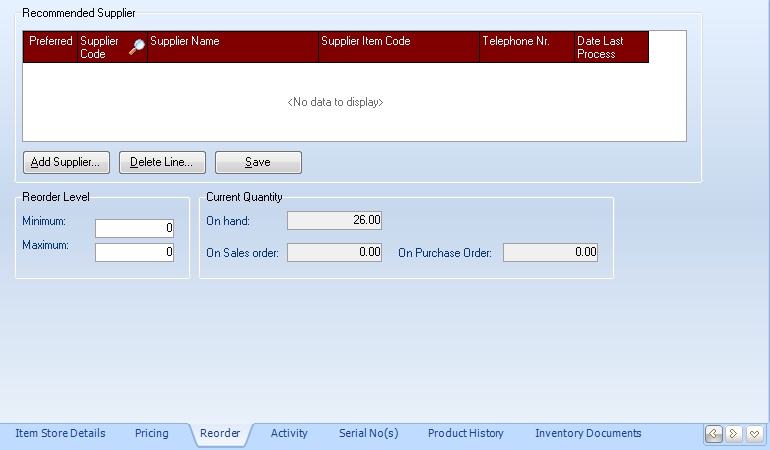Open the Serial No(s) tab

point(369,433)
